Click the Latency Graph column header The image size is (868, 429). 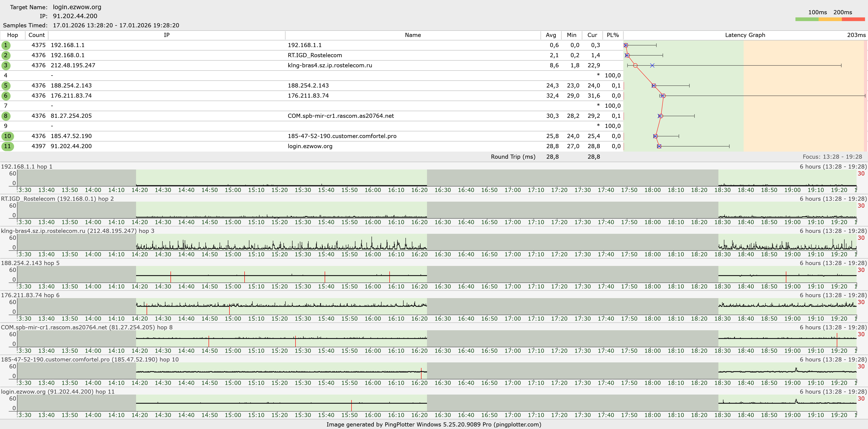tap(745, 35)
